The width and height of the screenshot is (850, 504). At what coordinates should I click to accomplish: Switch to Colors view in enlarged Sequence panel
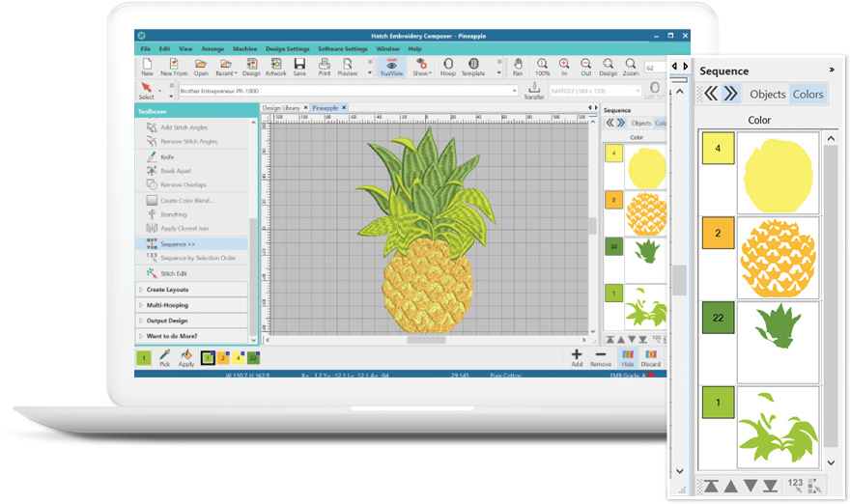807,95
